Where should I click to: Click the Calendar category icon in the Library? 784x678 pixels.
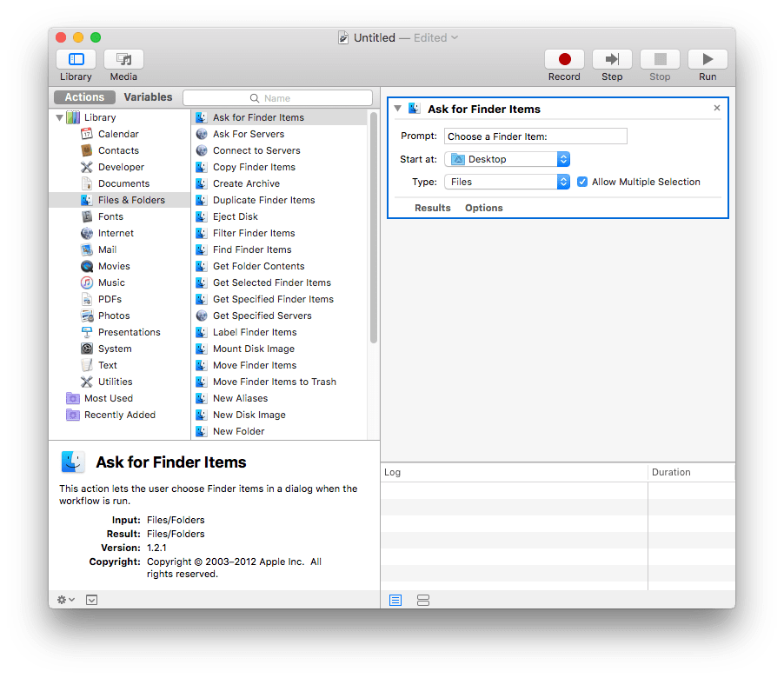87,134
